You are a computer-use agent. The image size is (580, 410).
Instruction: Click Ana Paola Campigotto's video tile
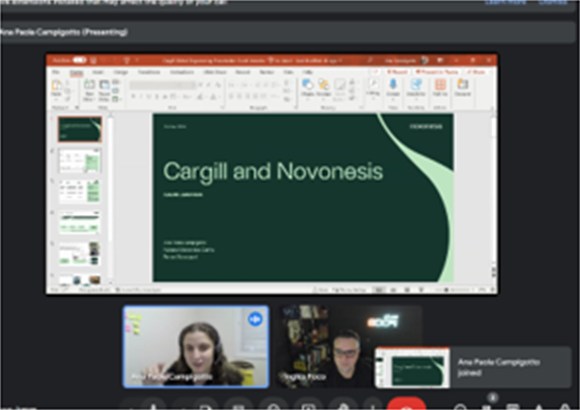(196, 347)
